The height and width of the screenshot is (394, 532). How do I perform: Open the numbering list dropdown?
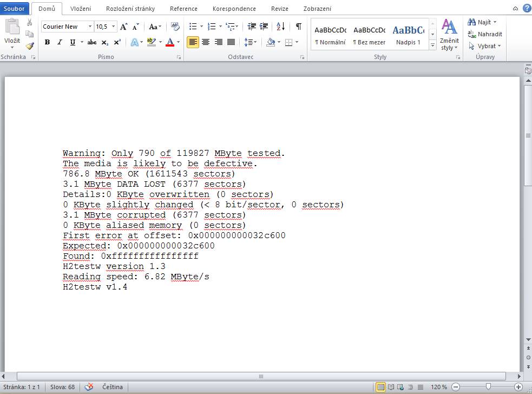tap(220, 27)
